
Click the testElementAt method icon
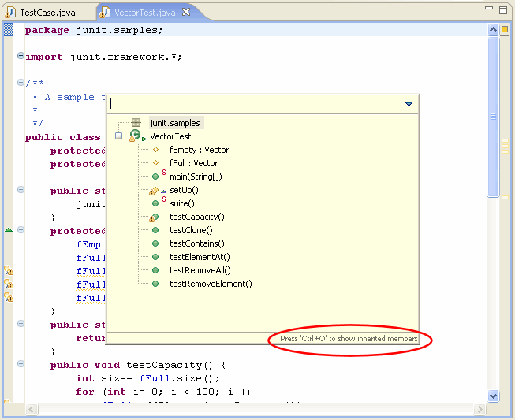[155, 257]
